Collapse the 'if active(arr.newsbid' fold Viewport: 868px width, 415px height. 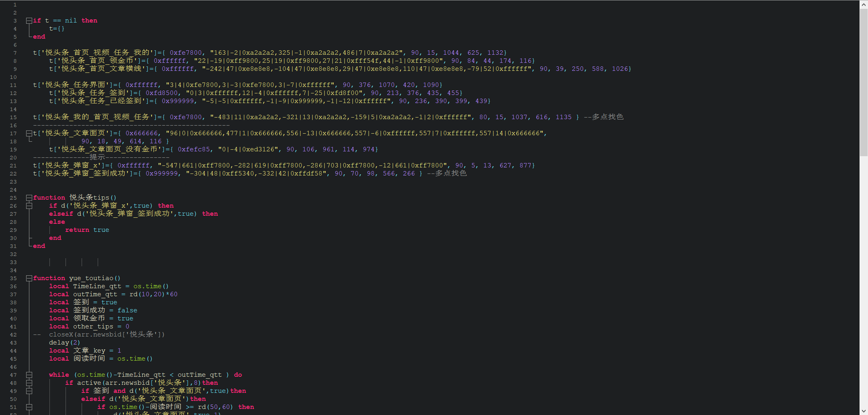click(x=29, y=383)
